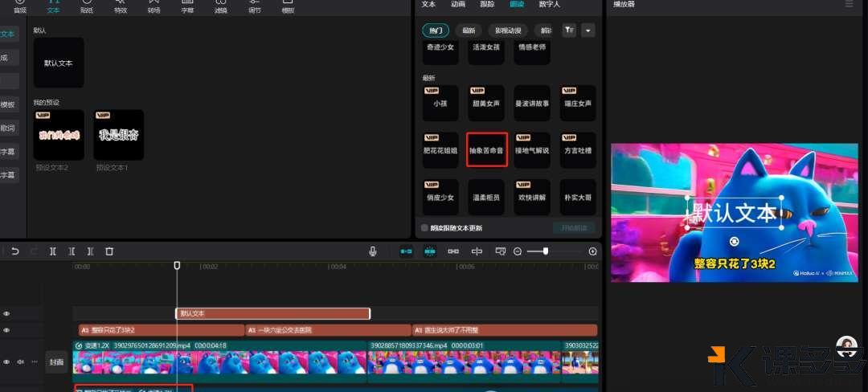The image size is (868, 392).
Task: Hide the subtitle track with its eye icon
Action: pyautogui.click(x=6, y=330)
